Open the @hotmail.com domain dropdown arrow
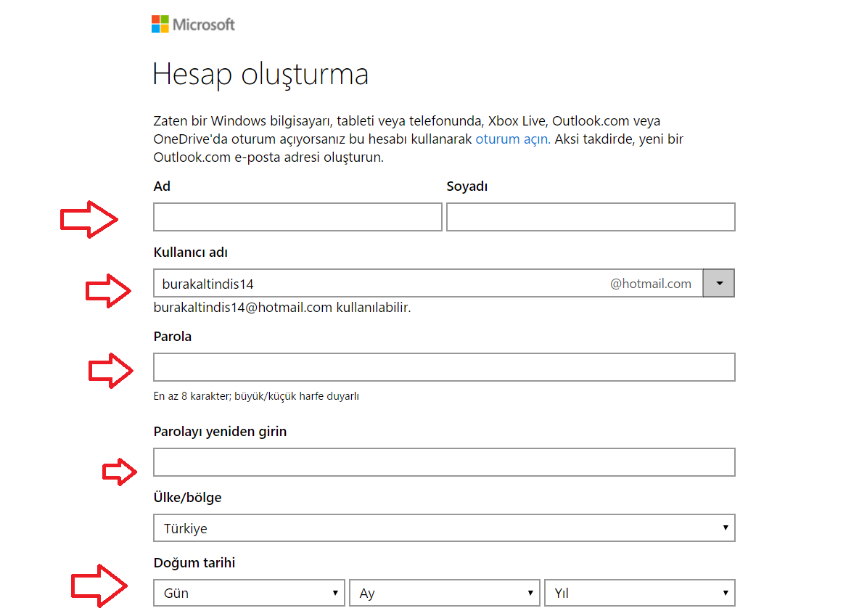The height and width of the screenshot is (616, 867). coord(719,283)
